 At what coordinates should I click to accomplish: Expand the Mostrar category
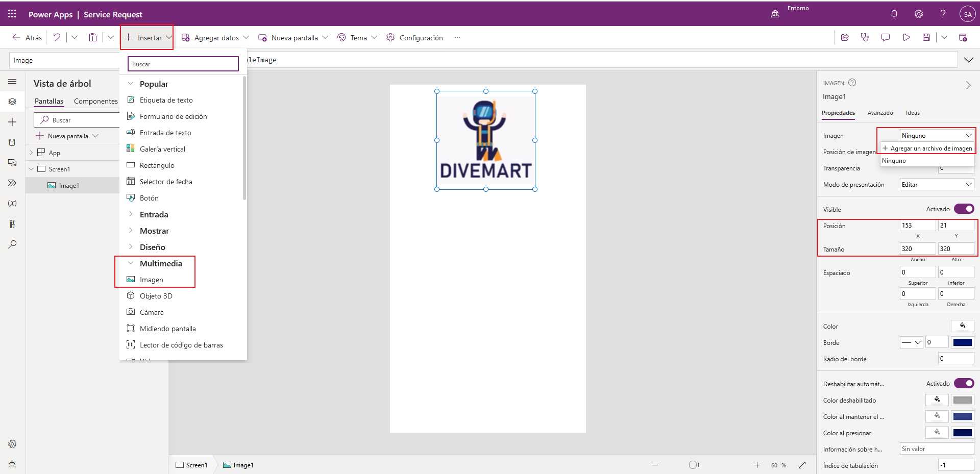(131, 231)
